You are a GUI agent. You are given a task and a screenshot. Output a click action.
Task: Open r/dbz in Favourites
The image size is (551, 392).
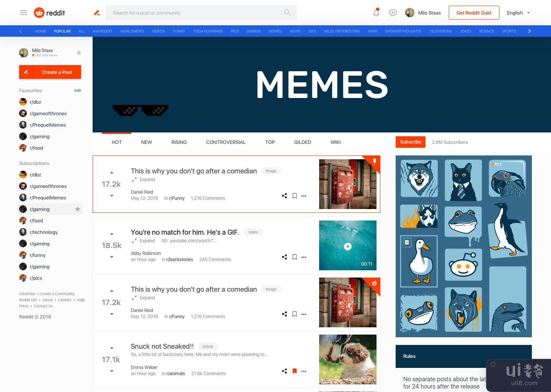30,102
